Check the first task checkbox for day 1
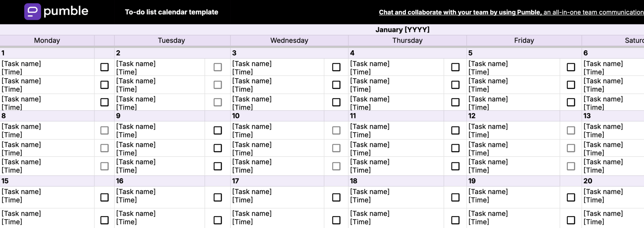This screenshot has height=228, width=644. pos(104,67)
